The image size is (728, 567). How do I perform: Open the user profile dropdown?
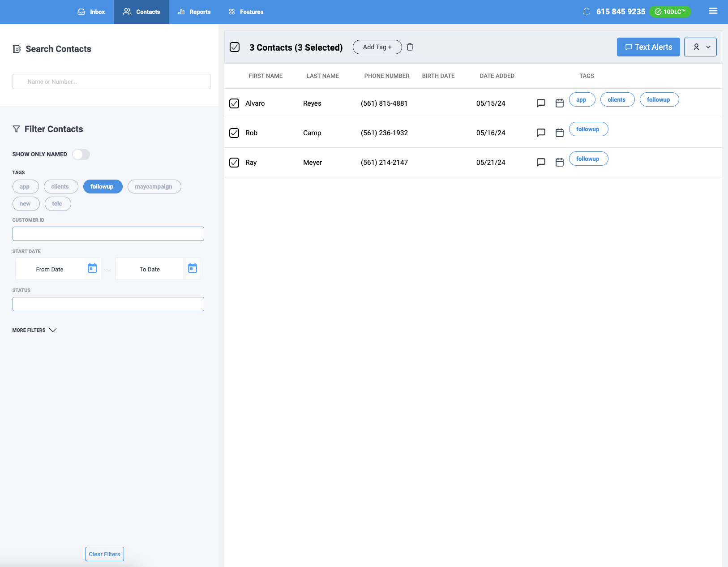700,47
